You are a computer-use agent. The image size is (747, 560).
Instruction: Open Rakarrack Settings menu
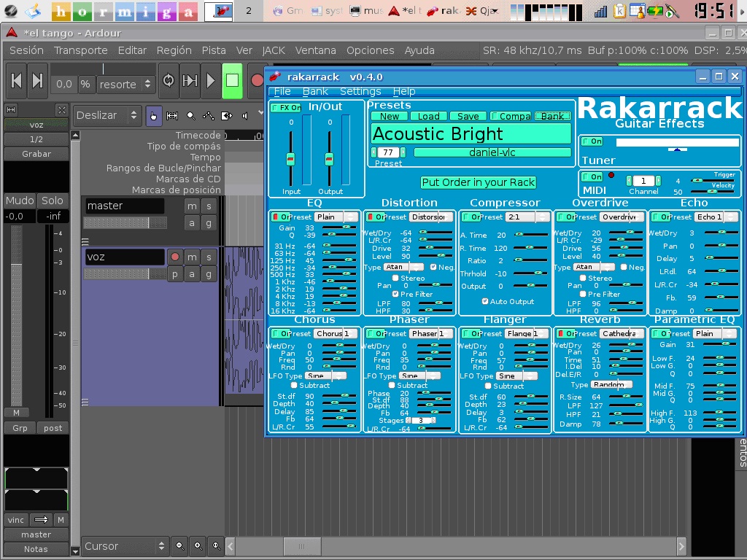click(x=360, y=91)
